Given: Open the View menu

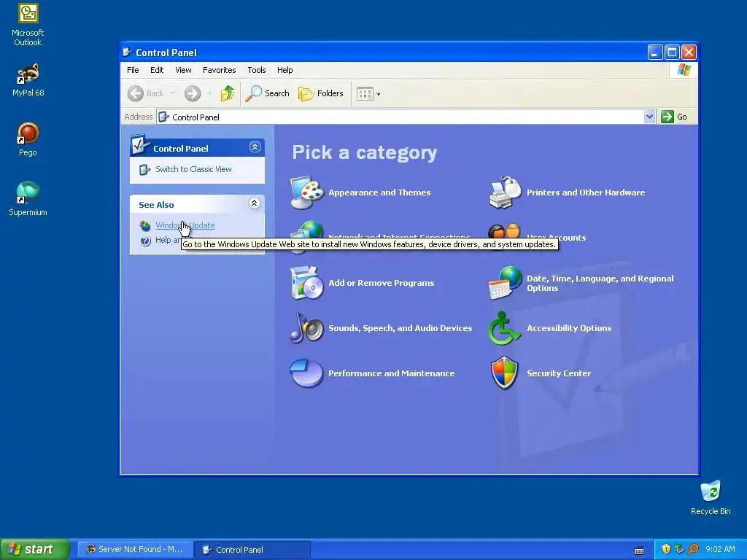Looking at the screenshot, I should 183,70.
